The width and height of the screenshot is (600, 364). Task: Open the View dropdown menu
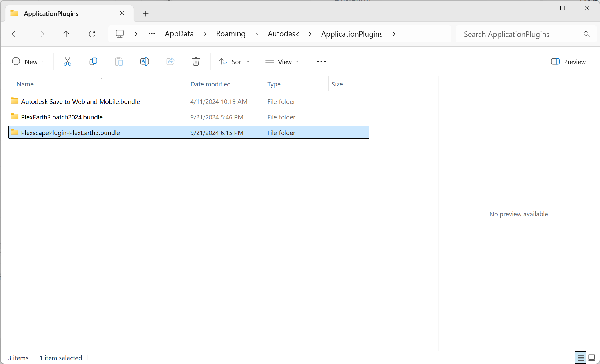tap(282, 62)
